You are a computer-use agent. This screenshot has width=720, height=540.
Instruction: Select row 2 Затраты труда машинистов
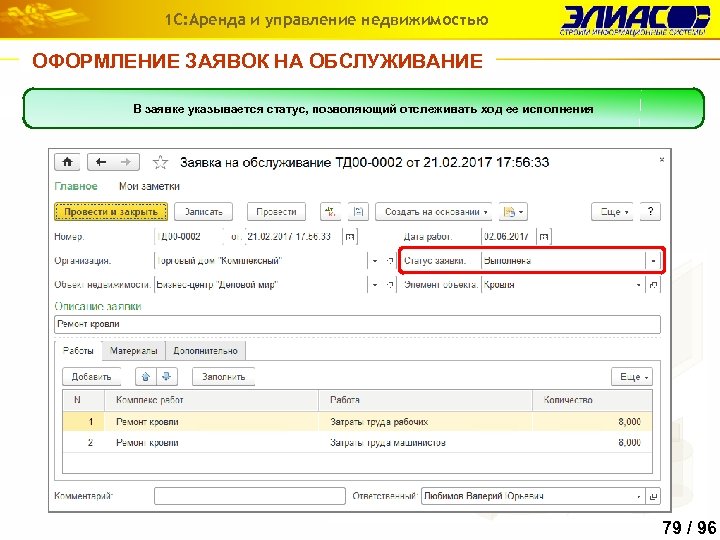(x=357, y=443)
